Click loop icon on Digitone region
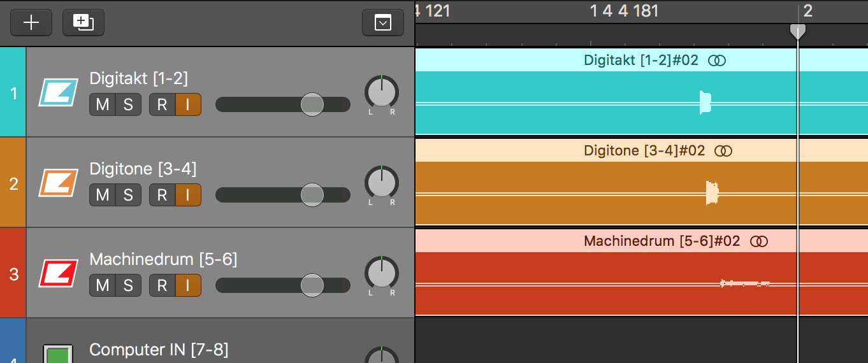 coord(723,151)
